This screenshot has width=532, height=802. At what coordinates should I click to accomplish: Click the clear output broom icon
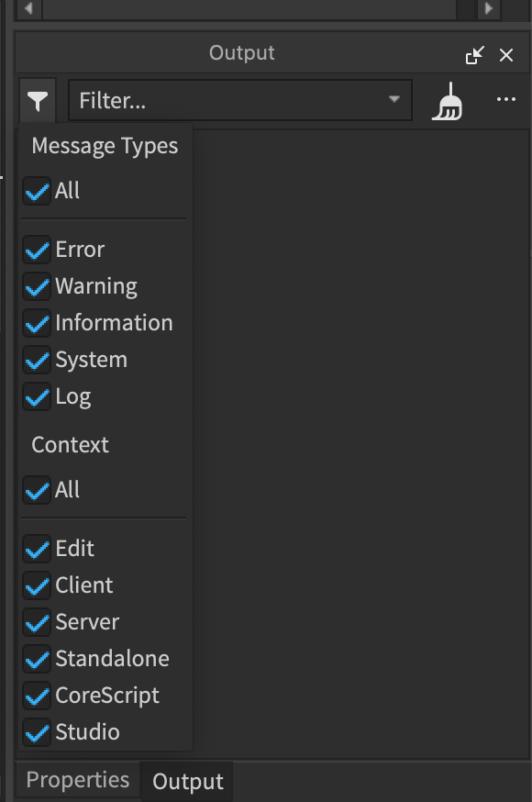tap(448, 99)
